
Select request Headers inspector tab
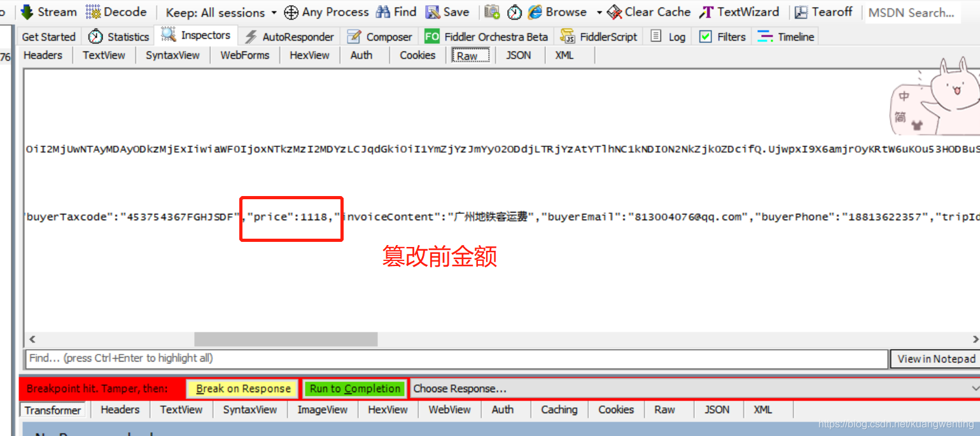[43, 55]
